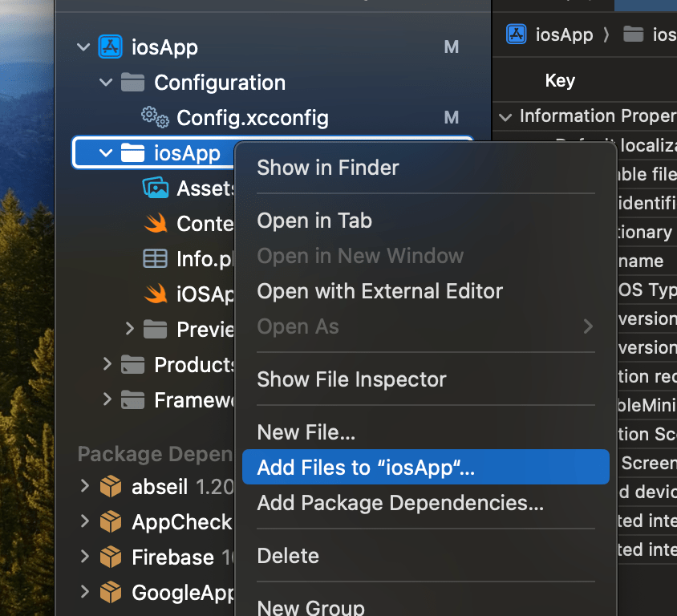The height and width of the screenshot is (616, 677).
Task: Click the iOSApp Swift file icon
Action: (155, 294)
